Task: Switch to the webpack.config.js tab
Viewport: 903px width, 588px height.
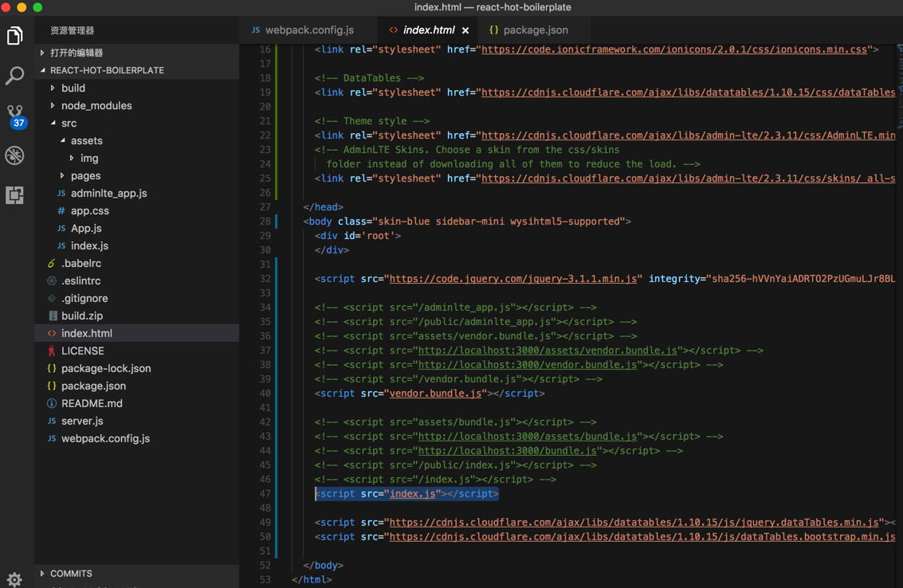Action: point(308,30)
